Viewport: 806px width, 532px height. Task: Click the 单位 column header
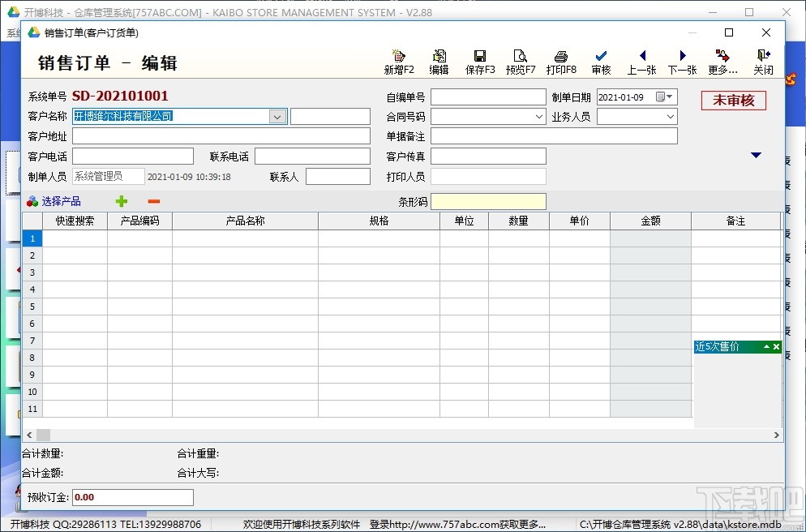(x=464, y=221)
